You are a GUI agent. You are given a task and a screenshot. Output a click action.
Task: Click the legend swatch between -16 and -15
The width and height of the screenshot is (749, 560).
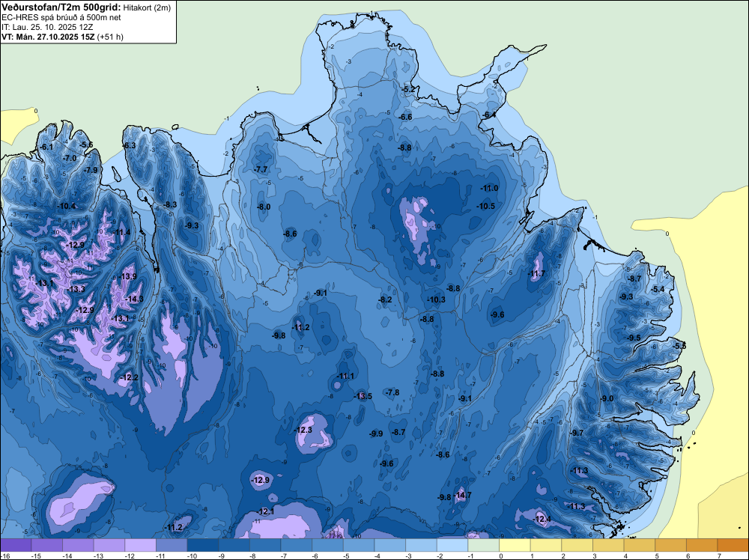[16, 545]
